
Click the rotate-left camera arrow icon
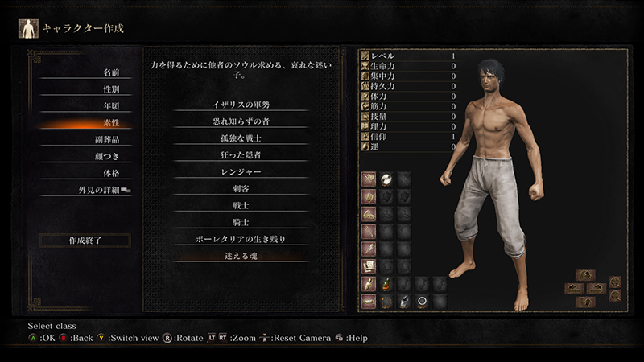574,289
